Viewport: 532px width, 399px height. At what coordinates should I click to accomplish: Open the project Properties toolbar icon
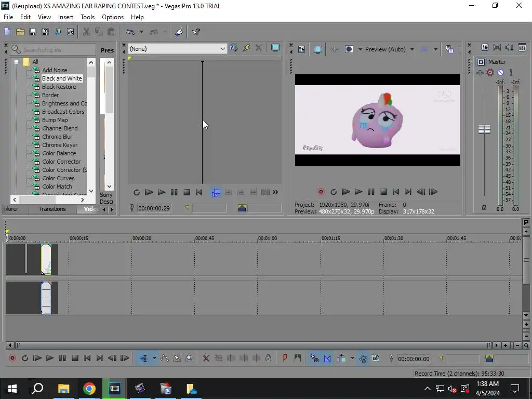(x=71, y=32)
